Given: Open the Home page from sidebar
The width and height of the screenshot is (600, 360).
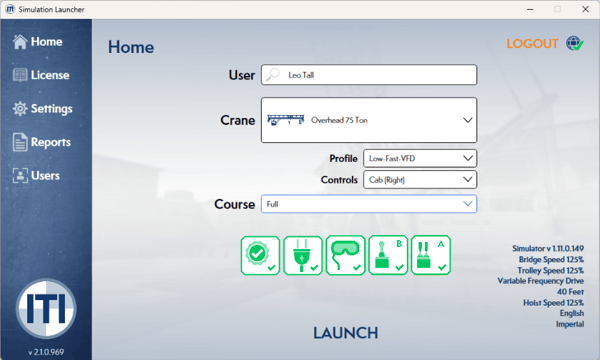Looking at the screenshot, I should click(38, 42).
